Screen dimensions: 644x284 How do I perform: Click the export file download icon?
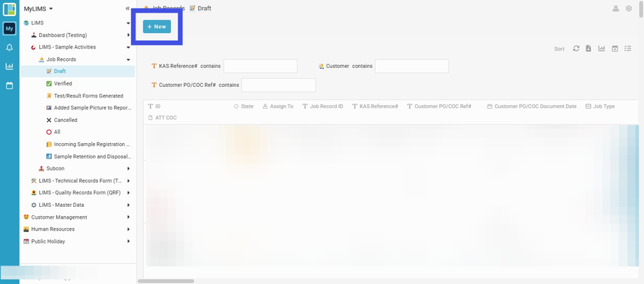pyautogui.click(x=589, y=48)
